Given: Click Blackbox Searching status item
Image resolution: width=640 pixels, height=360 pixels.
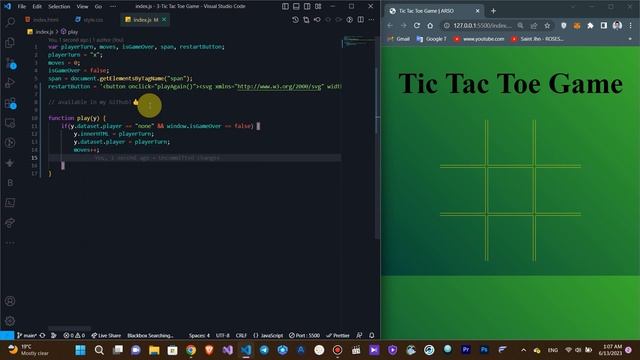Looking at the screenshot, I should pyautogui.click(x=150, y=336).
